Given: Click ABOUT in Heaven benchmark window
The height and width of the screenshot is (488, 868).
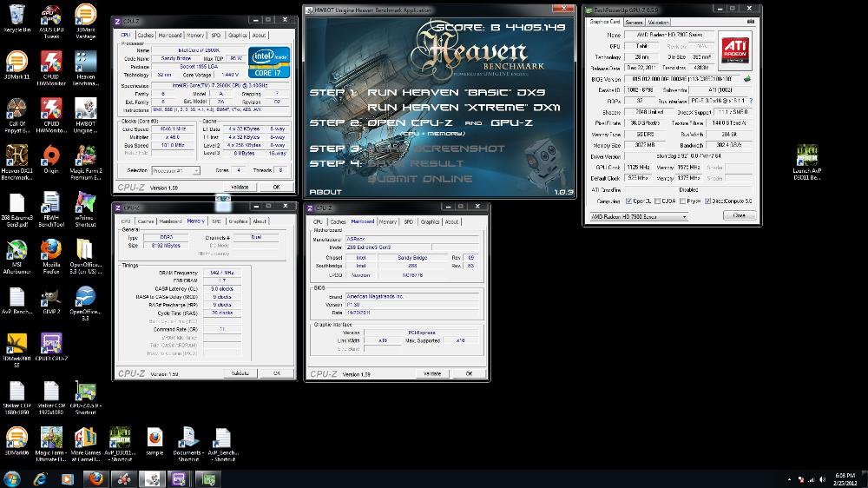Looking at the screenshot, I should click(325, 192).
